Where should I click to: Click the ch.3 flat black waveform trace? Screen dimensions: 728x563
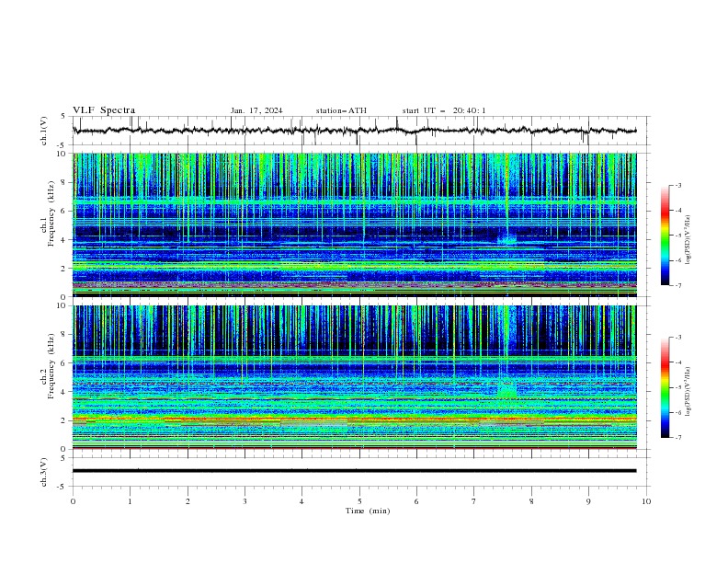(354, 471)
